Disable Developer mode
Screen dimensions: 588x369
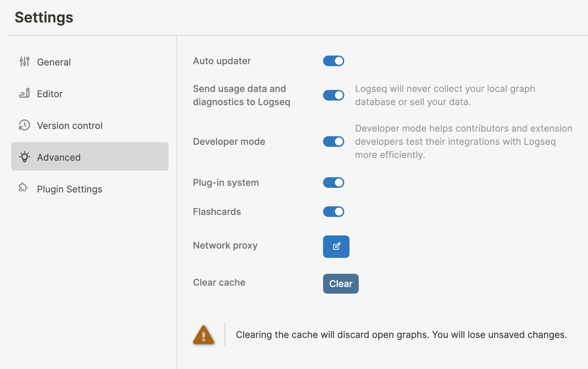click(333, 142)
